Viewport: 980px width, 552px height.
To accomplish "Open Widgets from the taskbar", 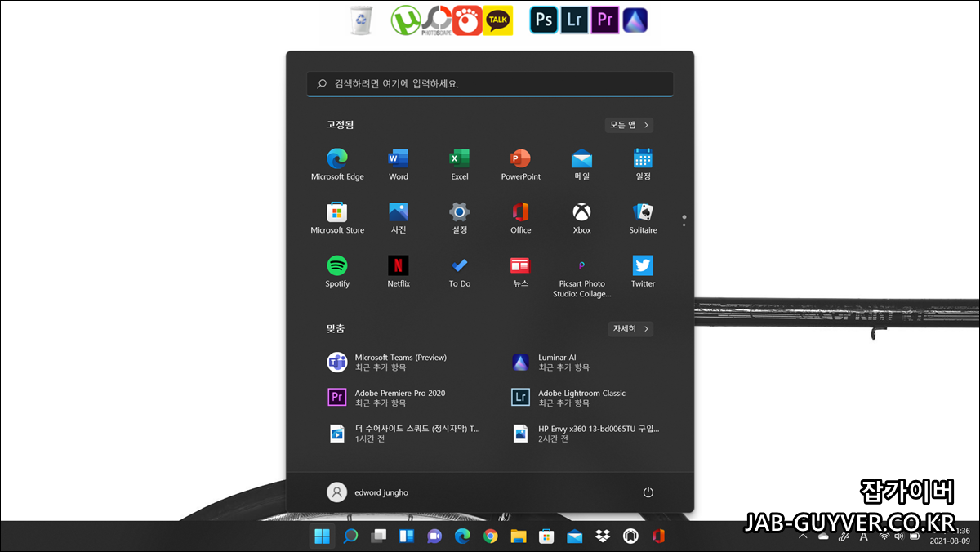I will [x=406, y=536].
